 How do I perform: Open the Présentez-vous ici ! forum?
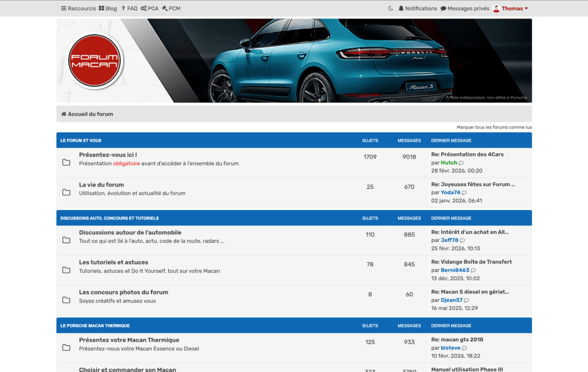tap(108, 155)
